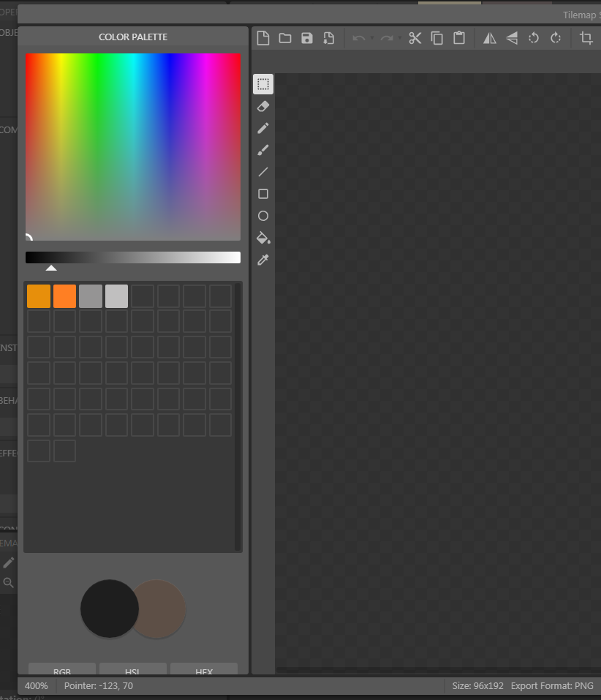The width and height of the screenshot is (601, 700).
Task: Click the 400% zoom level
Action: [36, 685]
